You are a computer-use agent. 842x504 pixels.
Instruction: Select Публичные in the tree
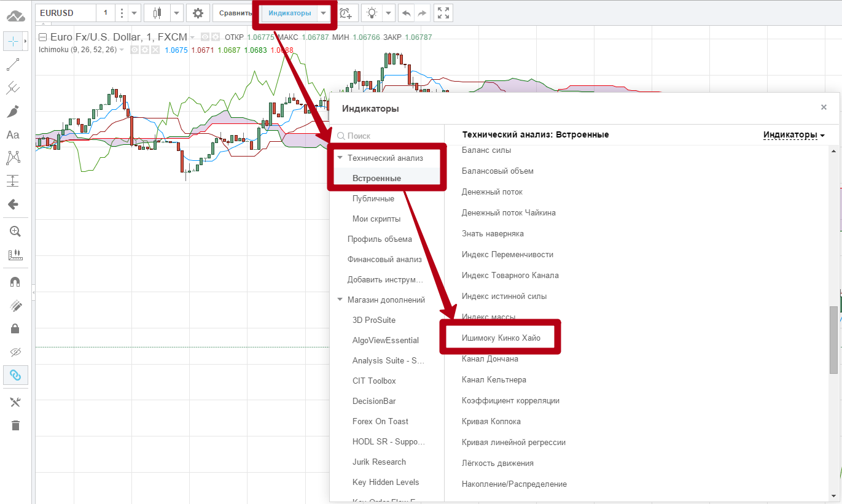pyautogui.click(x=373, y=198)
